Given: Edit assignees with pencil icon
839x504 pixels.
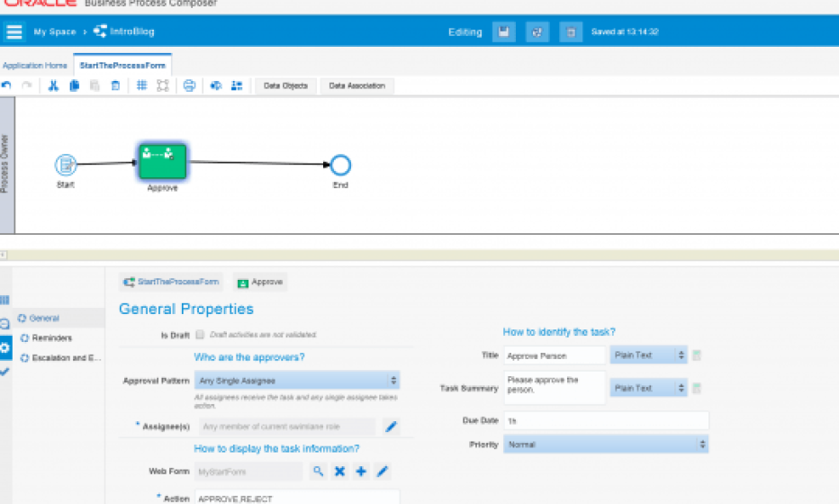Looking at the screenshot, I should pyautogui.click(x=391, y=427).
